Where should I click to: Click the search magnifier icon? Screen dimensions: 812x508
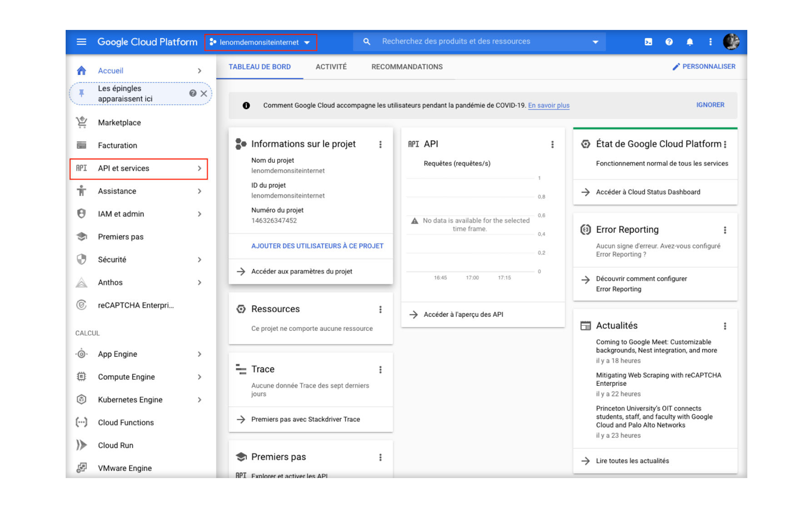[x=367, y=42]
